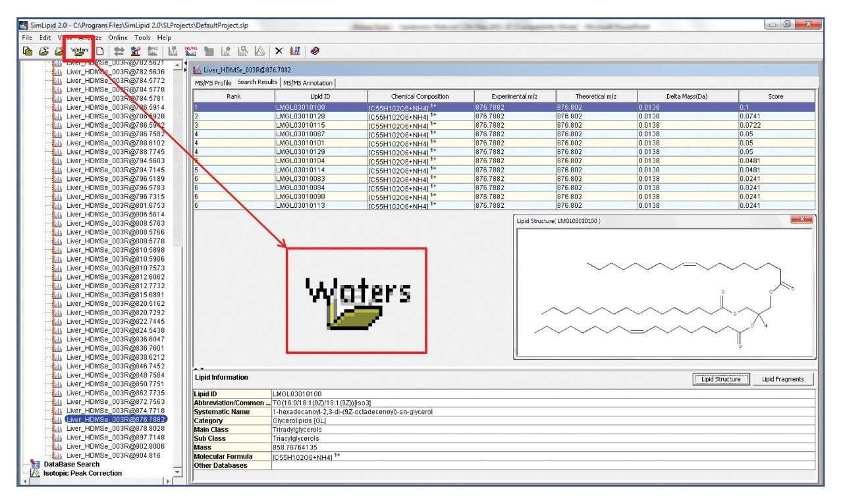Click the tree panel scroll down arrow
Image resolution: width=843 pixels, height=504 pixels.
tap(177, 472)
